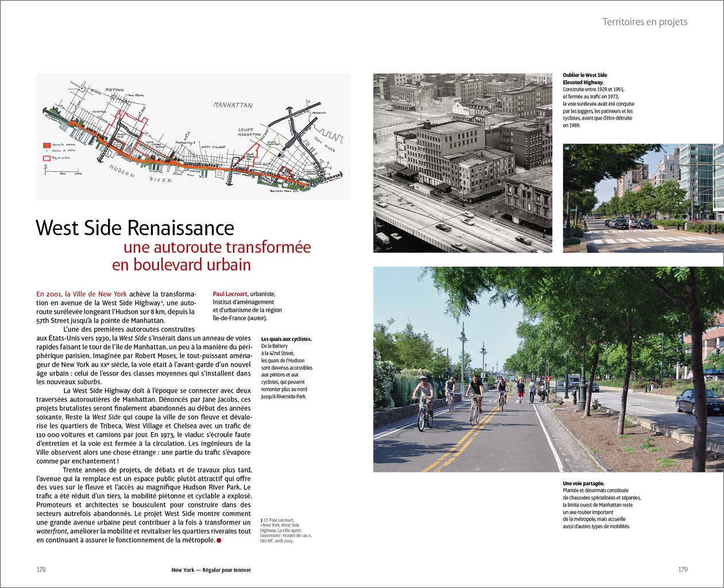Viewport: 724px width, 588px height.
Task: Select the caption title 'Une voie partagée.'
Action: 584,483
